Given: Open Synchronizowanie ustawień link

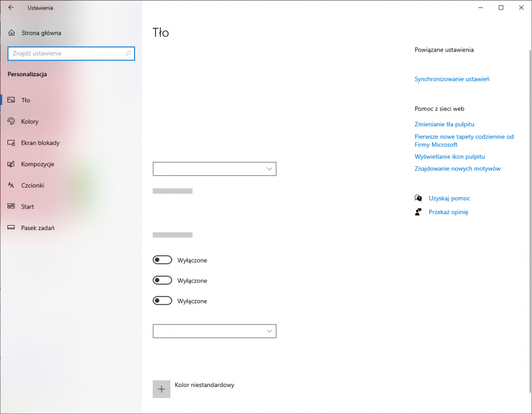Looking at the screenshot, I should pos(452,79).
